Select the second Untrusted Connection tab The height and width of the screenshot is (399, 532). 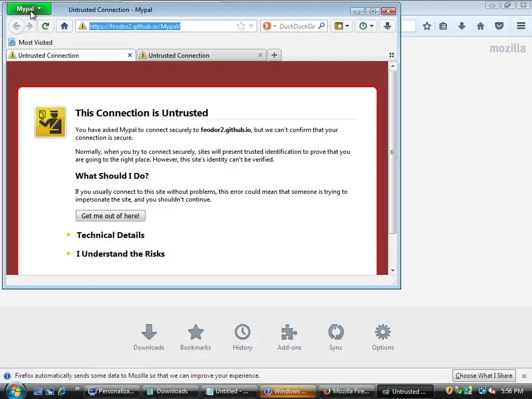[x=201, y=55]
